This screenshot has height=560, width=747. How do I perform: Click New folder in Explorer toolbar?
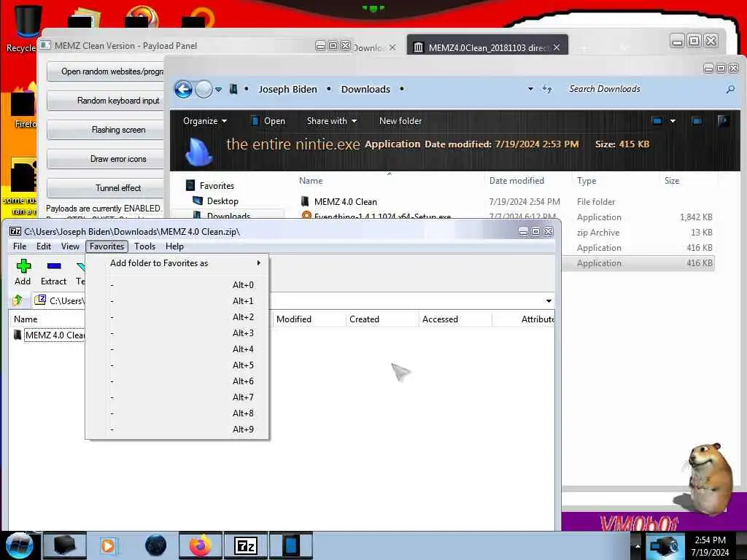click(400, 121)
